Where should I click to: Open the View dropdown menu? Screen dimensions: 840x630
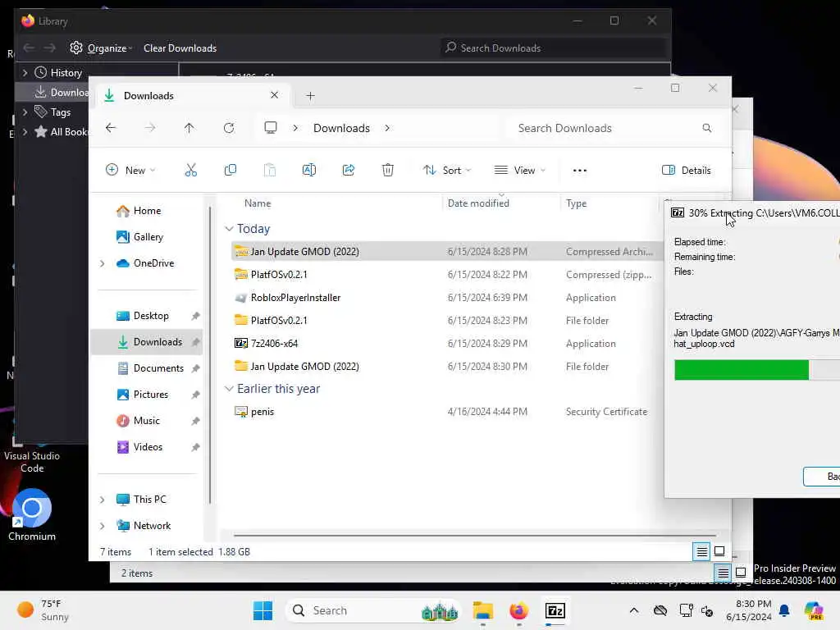click(519, 171)
